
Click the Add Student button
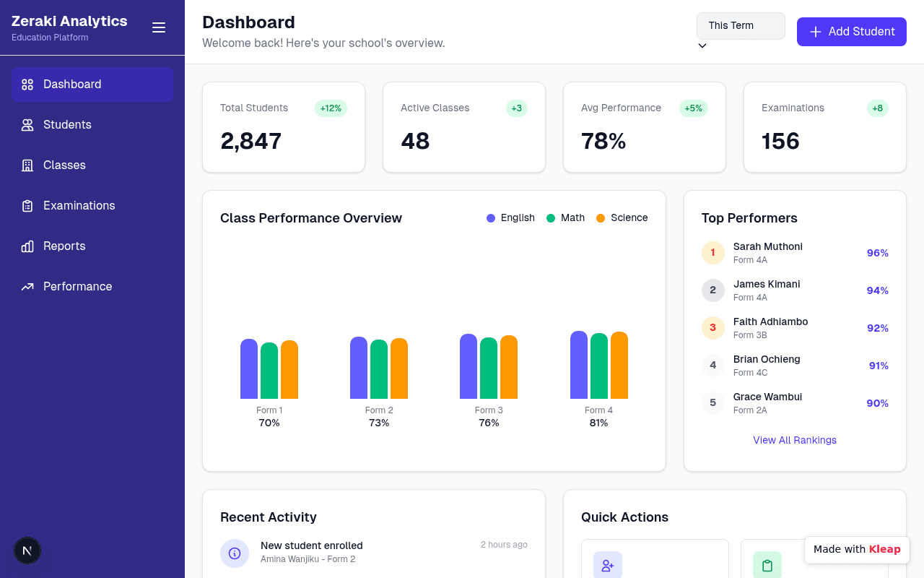pyautogui.click(x=852, y=32)
